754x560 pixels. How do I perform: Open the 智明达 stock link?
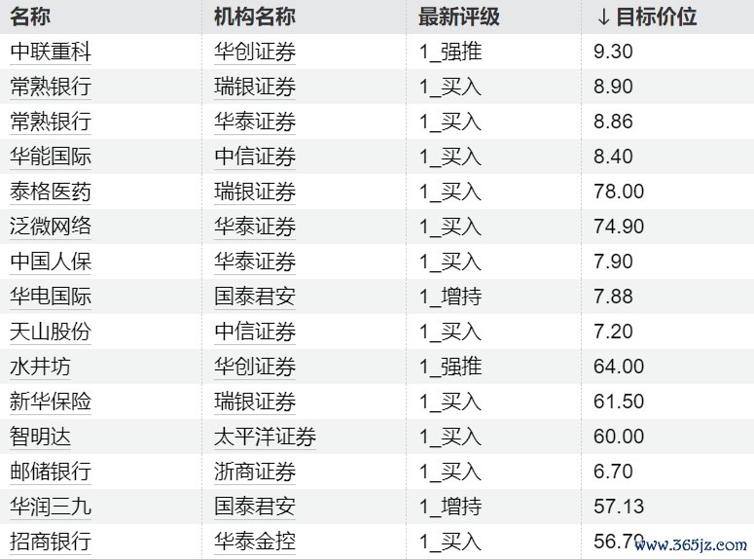[40, 437]
